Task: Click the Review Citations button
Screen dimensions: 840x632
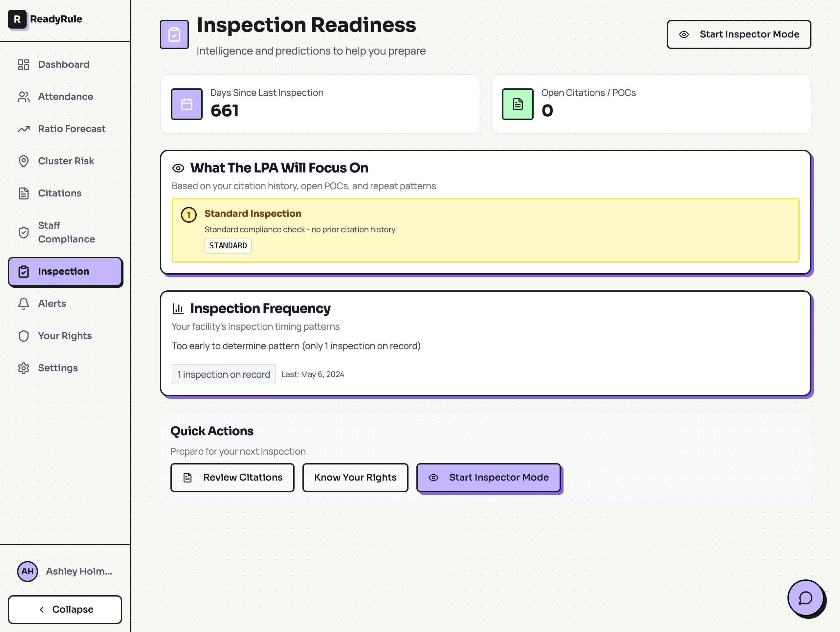Action: pyautogui.click(x=232, y=477)
